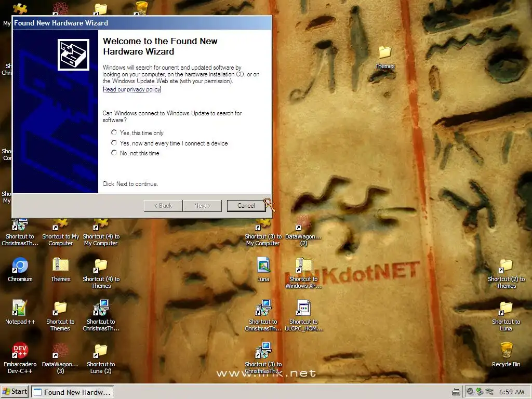532x399 pixels.
Task: Open the volume speaker tray icon
Action: click(470, 392)
